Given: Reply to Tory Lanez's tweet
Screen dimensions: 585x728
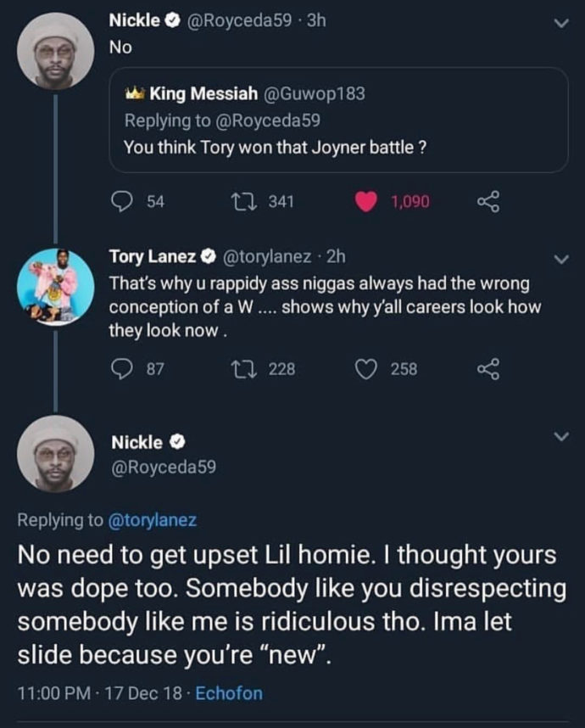Looking at the screenshot, I should [x=122, y=369].
